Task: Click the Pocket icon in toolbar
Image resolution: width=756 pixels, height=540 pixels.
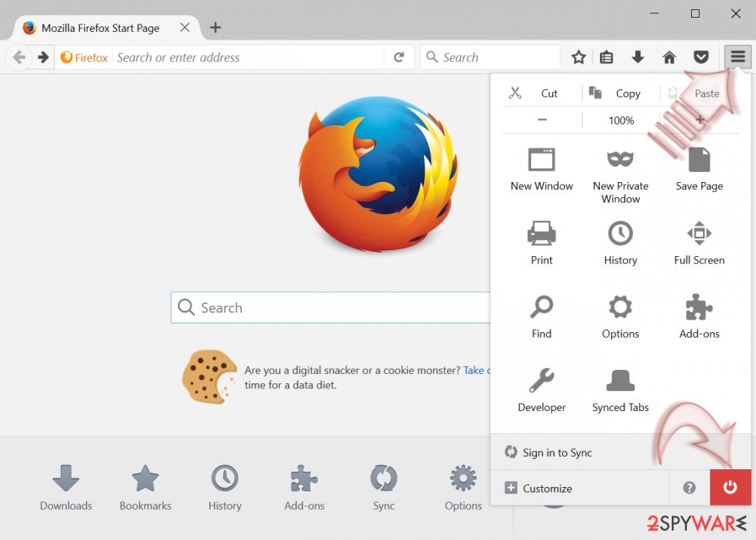Action: tap(701, 57)
